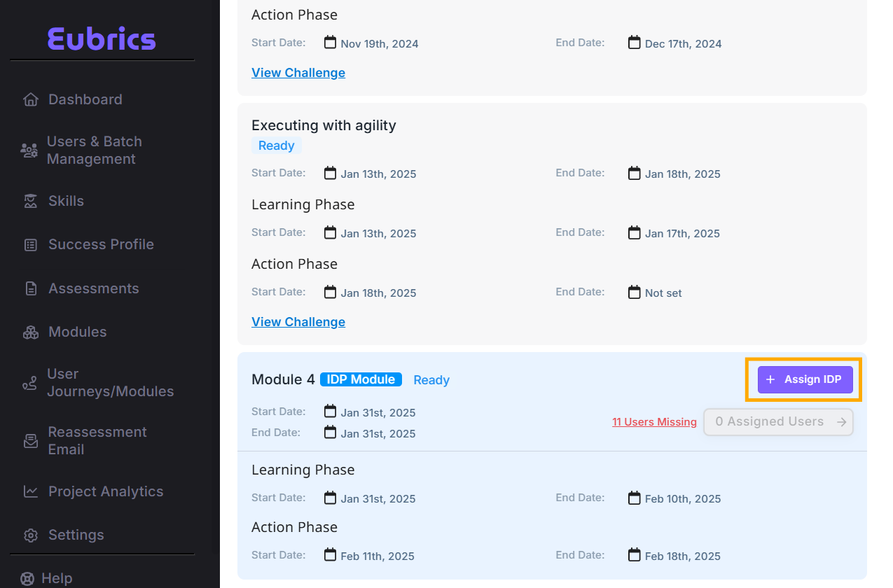Open the Assessments section
The height and width of the screenshot is (588, 893).
[x=93, y=288]
